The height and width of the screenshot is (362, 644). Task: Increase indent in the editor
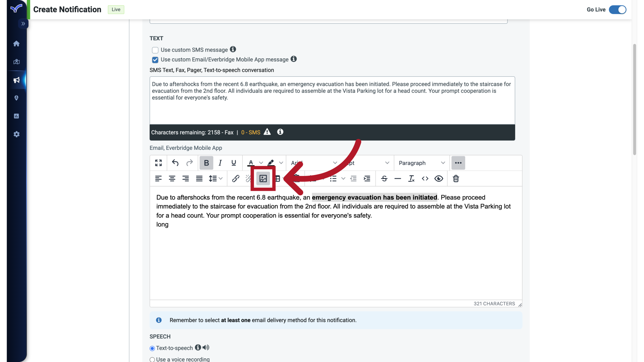point(367,179)
